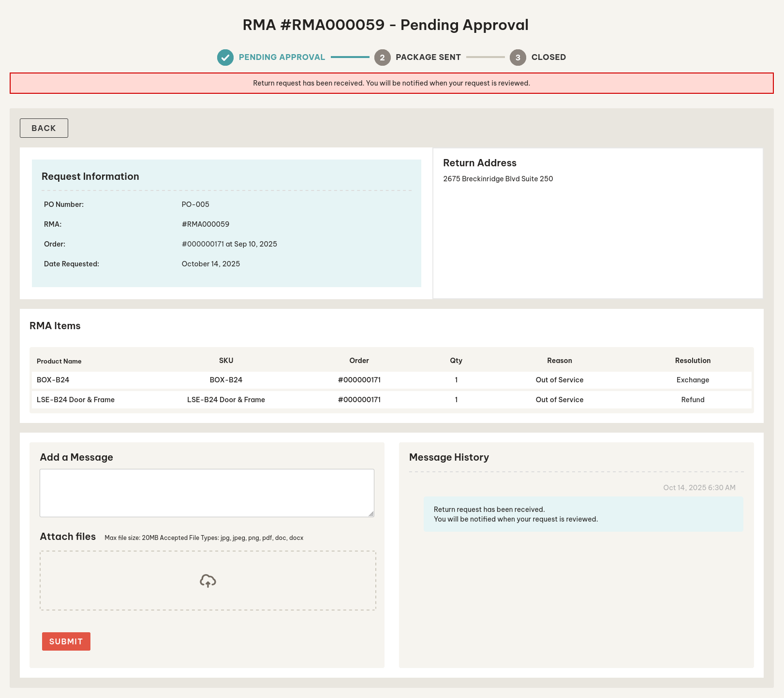This screenshot has height=698, width=784.
Task: Click the Product Name column header
Action: 59,361
